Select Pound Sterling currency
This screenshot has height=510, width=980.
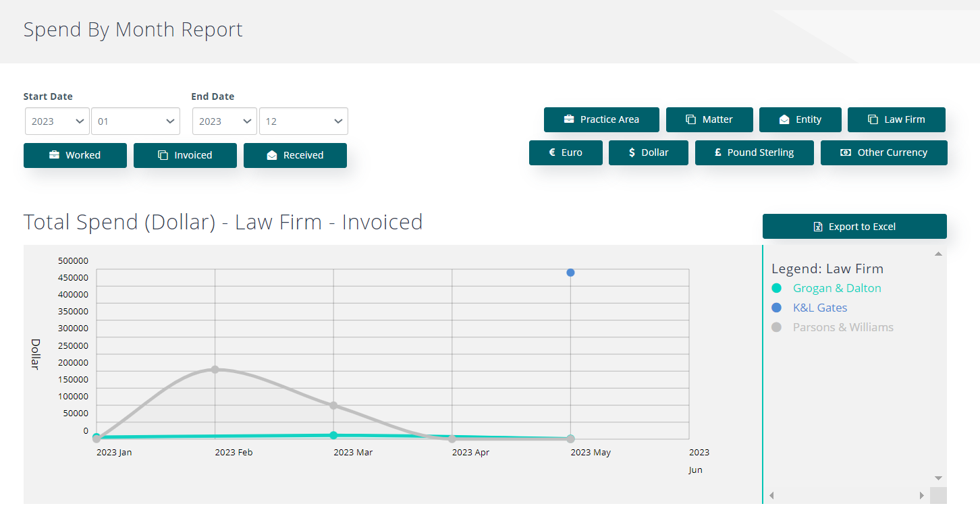click(755, 152)
